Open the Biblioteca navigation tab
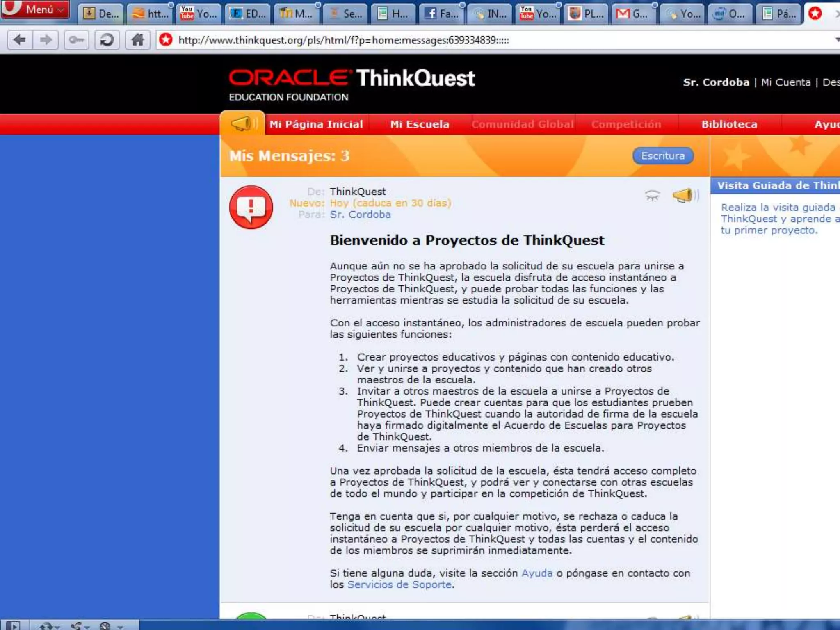Image resolution: width=840 pixels, height=630 pixels. (x=729, y=124)
